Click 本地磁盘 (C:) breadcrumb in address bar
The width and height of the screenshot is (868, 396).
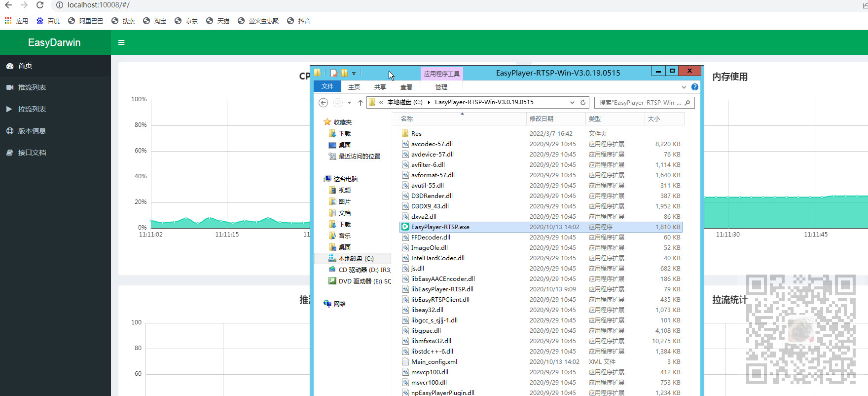click(405, 102)
